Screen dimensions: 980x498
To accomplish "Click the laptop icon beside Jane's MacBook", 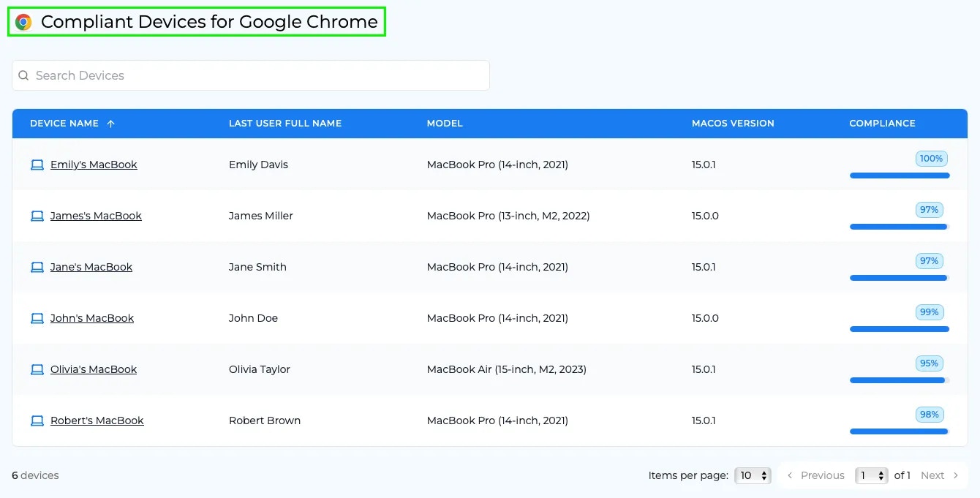I will (37, 267).
